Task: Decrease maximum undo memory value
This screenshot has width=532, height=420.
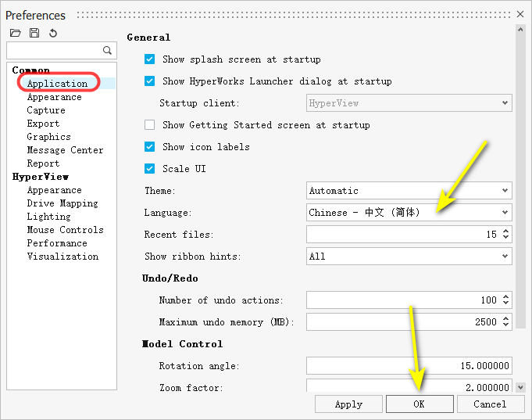Action: coord(505,325)
